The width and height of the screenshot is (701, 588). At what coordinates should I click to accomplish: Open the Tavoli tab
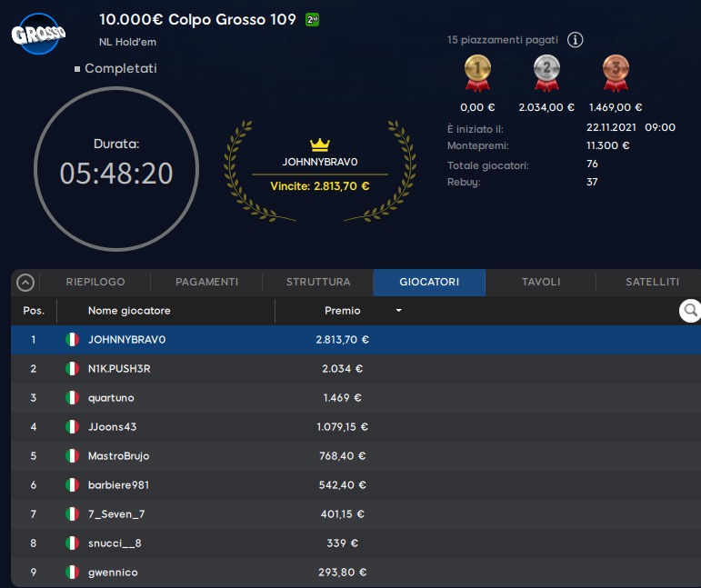pyautogui.click(x=540, y=282)
